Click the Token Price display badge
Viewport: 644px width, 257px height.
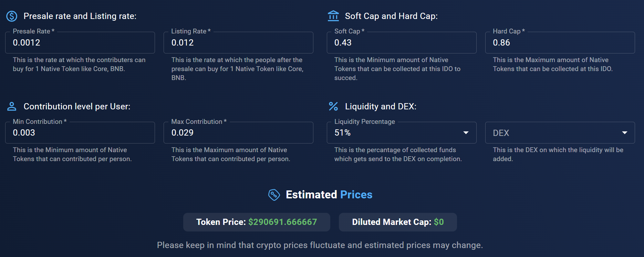click(x=256, y=222)
